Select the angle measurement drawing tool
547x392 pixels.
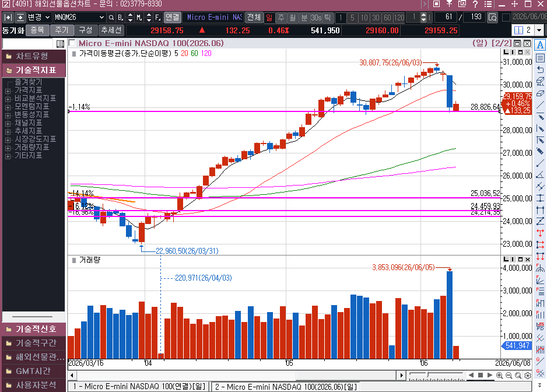[540, 174]
